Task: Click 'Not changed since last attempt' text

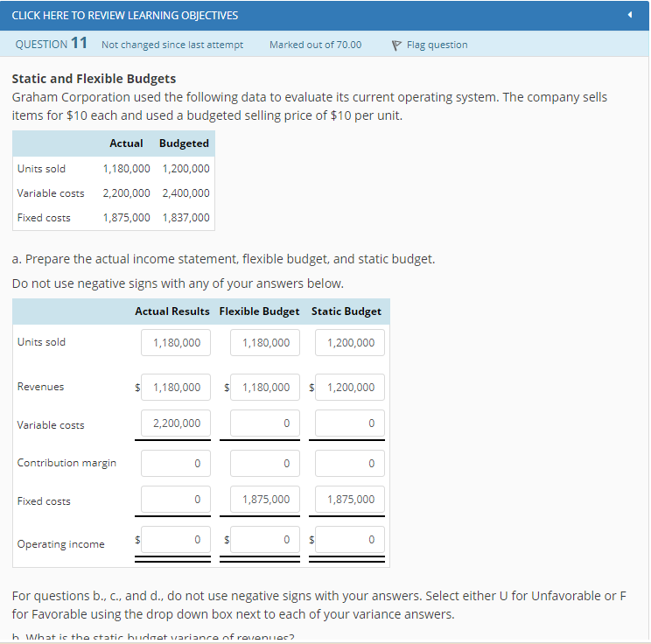Action: click(172, 45)
